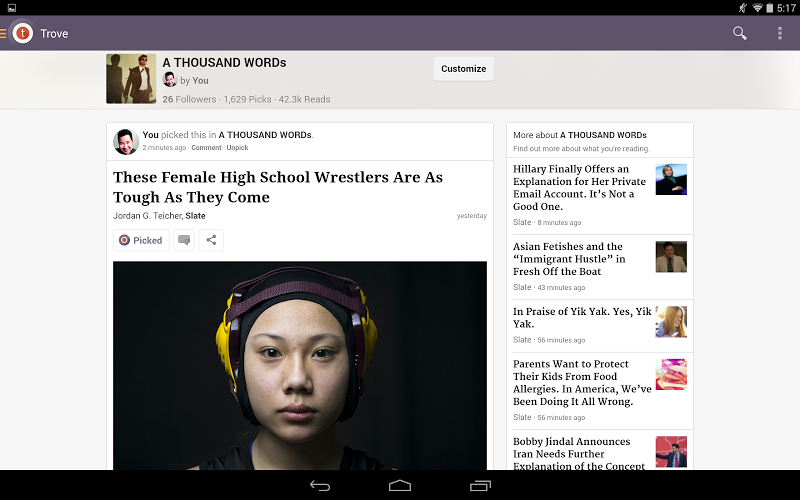Screen dimensions: 800x500
Task: Click author name Jordan G. Teicher
Action: (x=147, y=216)
